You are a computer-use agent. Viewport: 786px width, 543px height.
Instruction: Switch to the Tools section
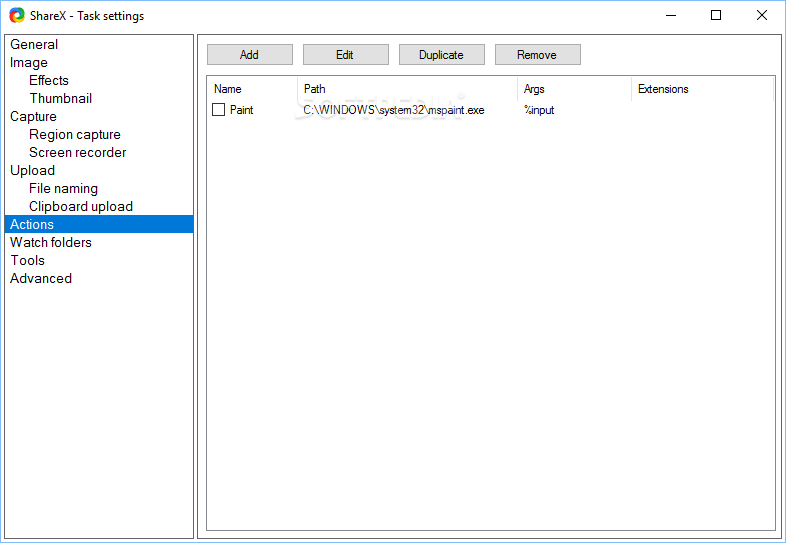pos(28,261)
